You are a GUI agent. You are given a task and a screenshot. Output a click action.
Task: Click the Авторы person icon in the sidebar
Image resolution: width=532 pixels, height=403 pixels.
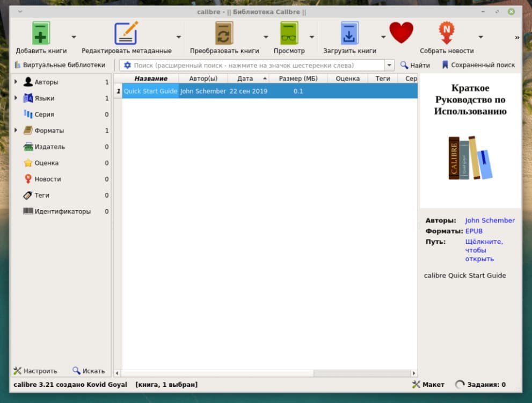point(28,82)
